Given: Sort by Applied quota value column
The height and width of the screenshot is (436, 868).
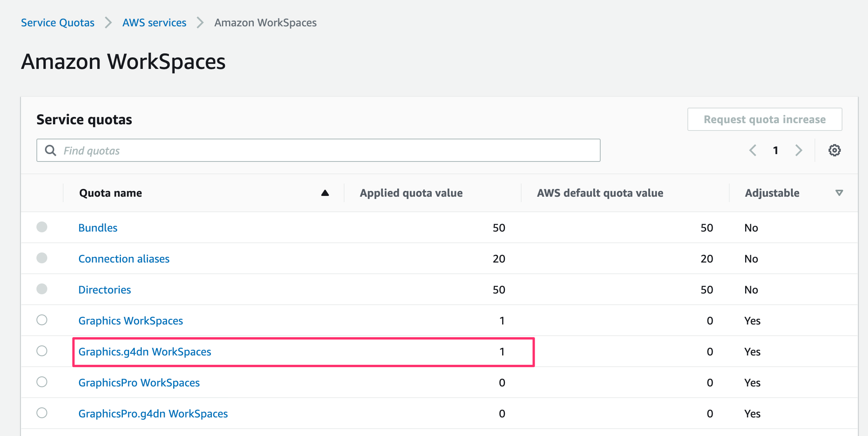Looking at the screenshot, I should 411,193.
